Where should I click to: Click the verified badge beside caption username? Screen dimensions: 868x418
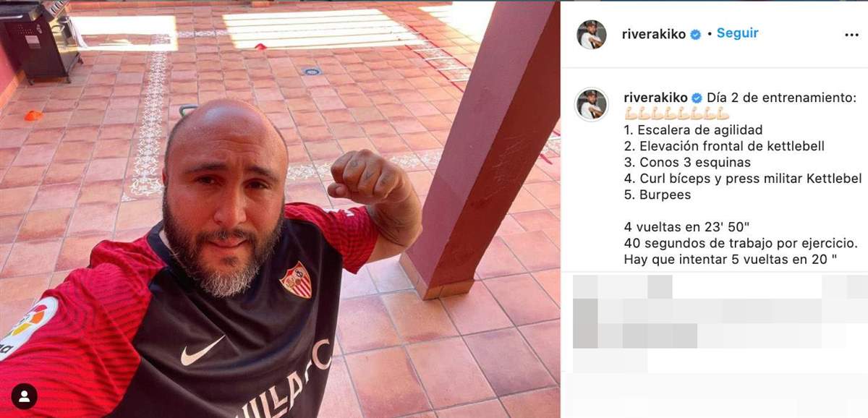click(x=697, y=98)
